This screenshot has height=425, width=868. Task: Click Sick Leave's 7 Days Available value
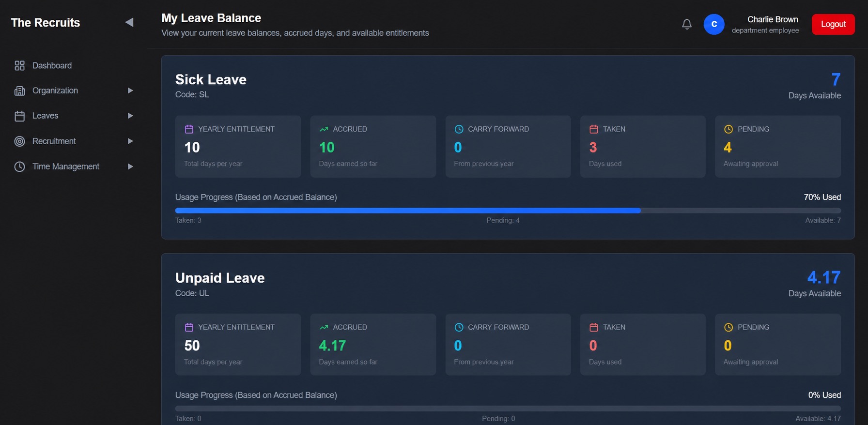(836, 79)
